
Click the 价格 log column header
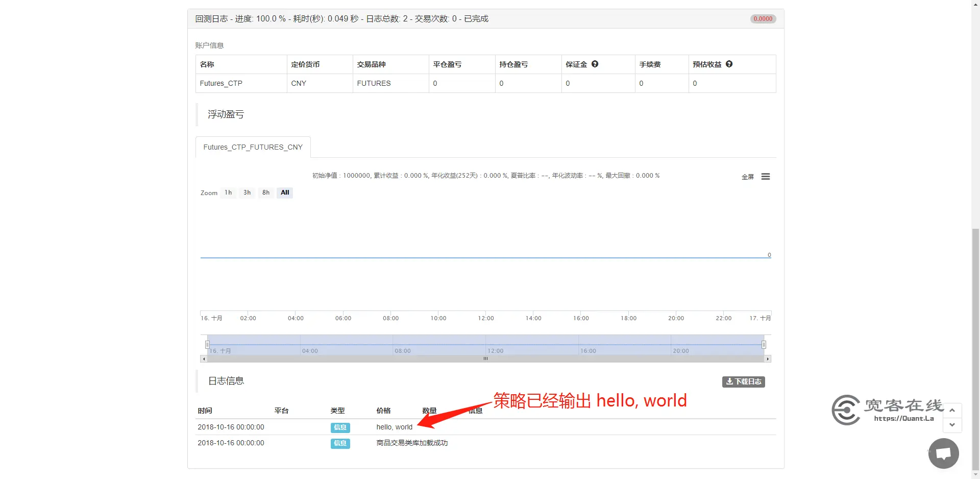383,411
